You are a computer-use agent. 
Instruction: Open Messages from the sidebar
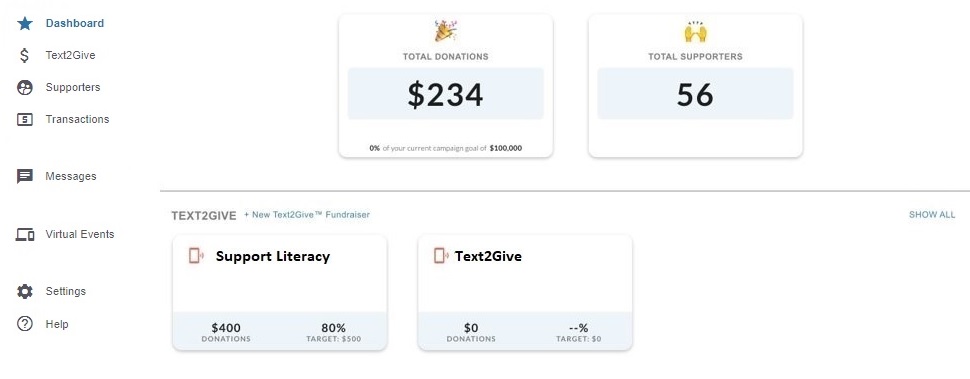(71, 176)
